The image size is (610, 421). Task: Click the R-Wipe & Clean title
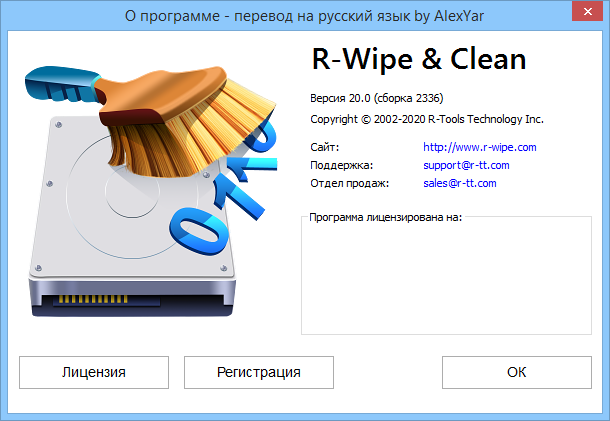(x=419, y=59)
